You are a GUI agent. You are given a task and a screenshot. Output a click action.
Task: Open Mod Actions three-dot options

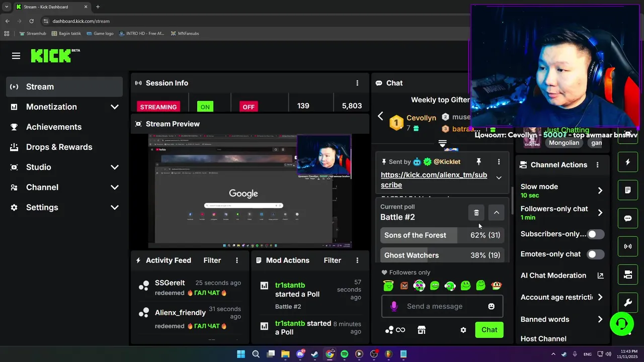tap(357, 260)
